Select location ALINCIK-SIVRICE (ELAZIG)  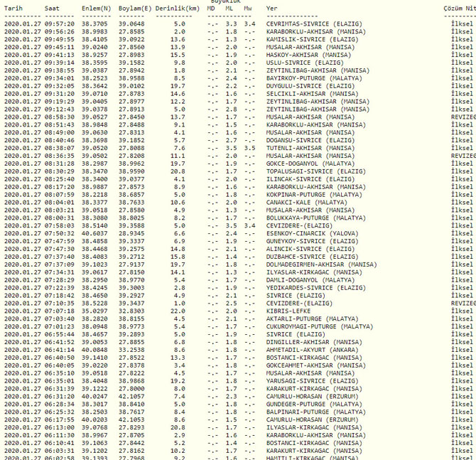[310, 249]
